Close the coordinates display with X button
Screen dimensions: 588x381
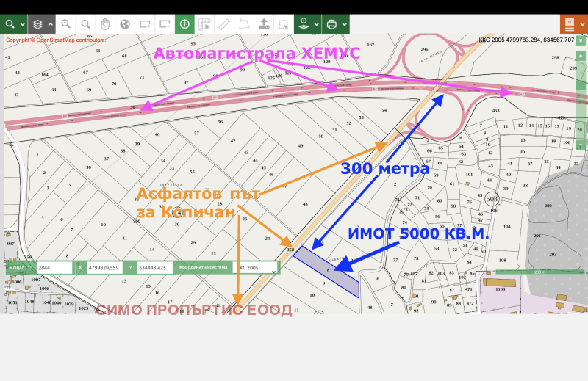(x=580, y=40)
